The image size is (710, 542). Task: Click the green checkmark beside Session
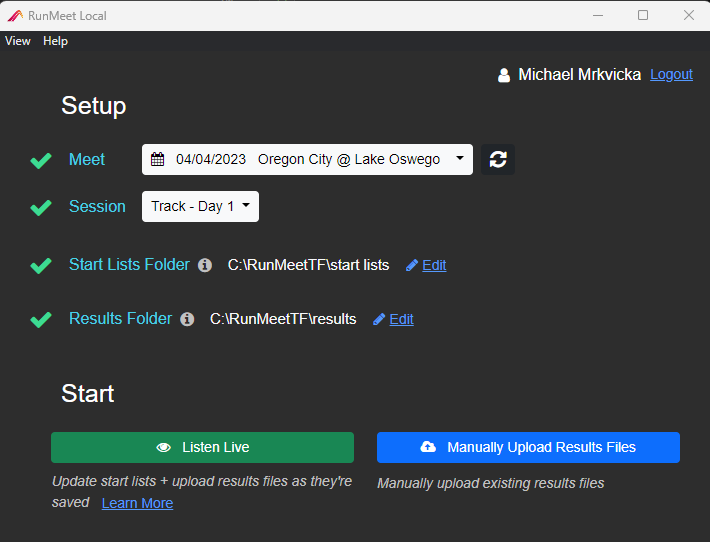(41, 207)
